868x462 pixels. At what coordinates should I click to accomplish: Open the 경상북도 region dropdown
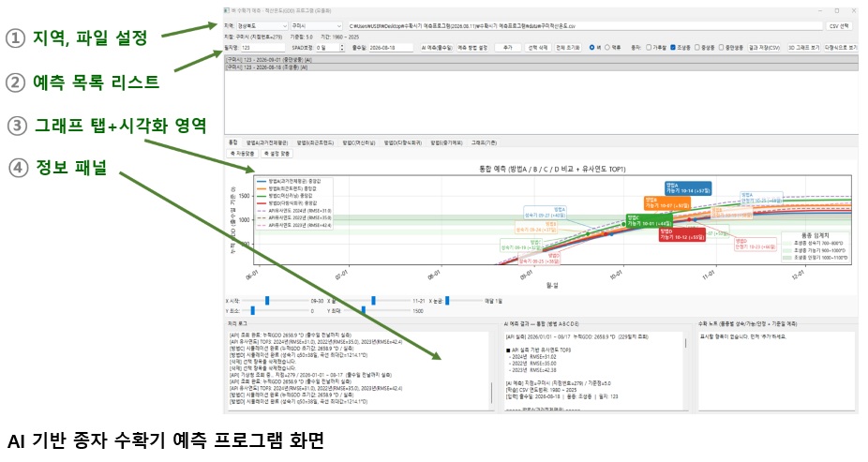(262, 26)
